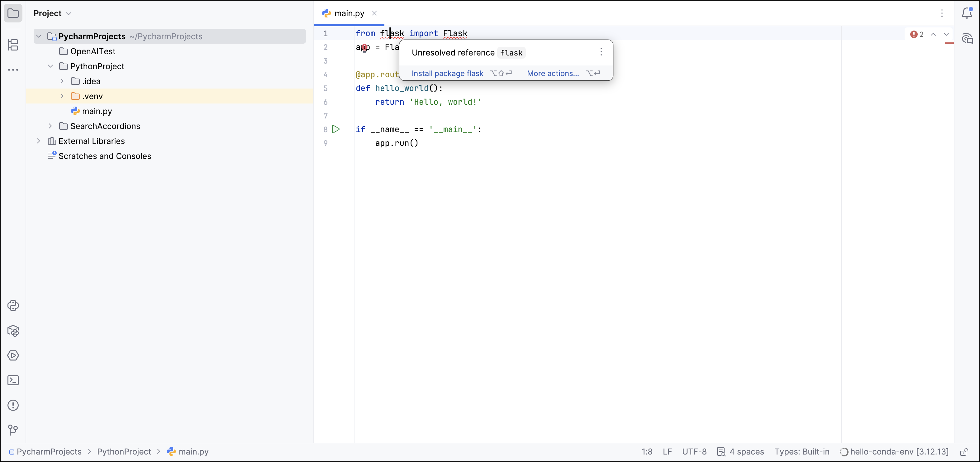Click the hello_world function name
Image resolution: width=980 pixels, height=462 pixels.
pos(402,88)
